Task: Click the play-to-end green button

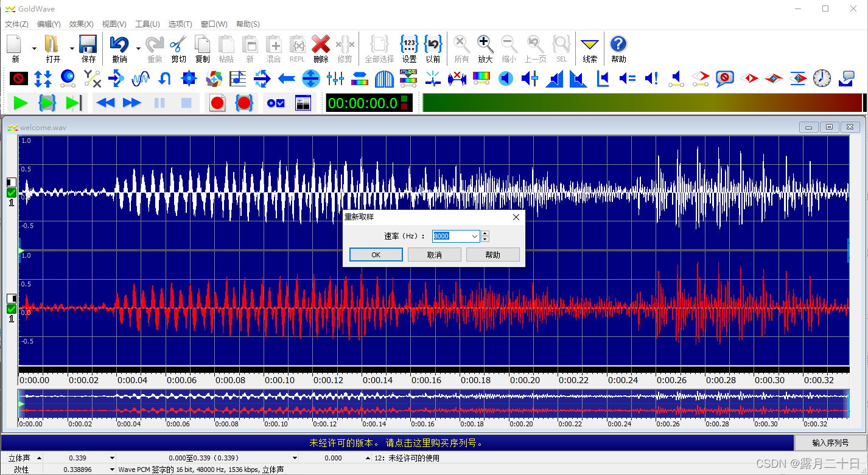Action: pos(74,103)
